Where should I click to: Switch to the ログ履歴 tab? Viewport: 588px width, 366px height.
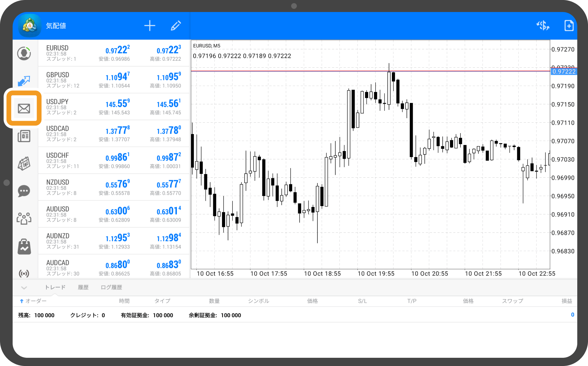(111, 287)
